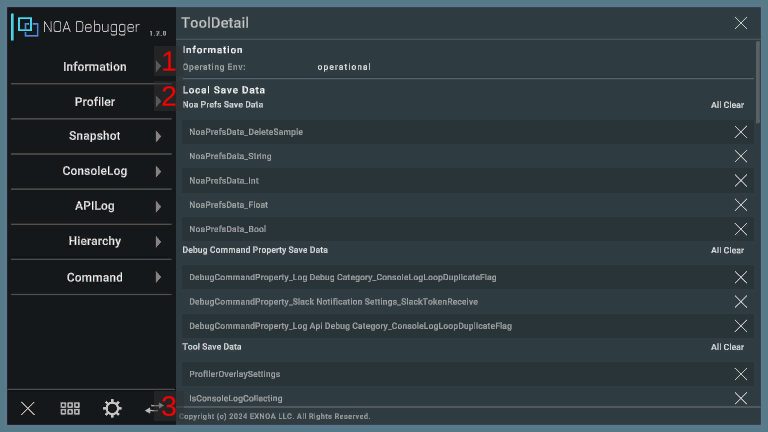Click All Clear for Debug Command Property Data
The height and width of the screenshot is (432, 768).
coord(727,251)
